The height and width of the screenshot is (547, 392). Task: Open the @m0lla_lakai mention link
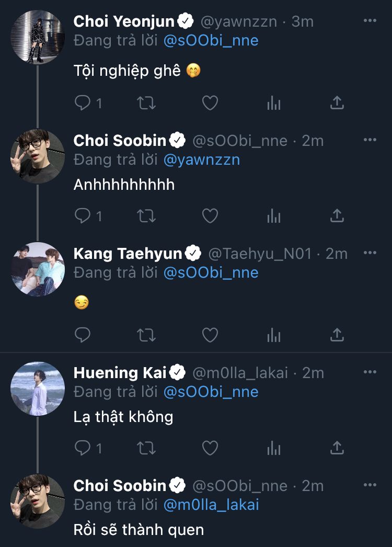point(211,505)
